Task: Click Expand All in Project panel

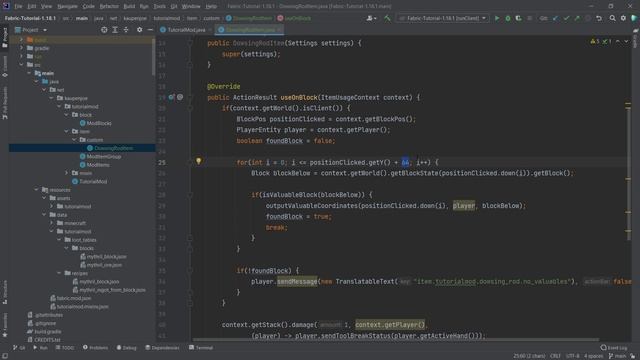Action: (115, 30)
